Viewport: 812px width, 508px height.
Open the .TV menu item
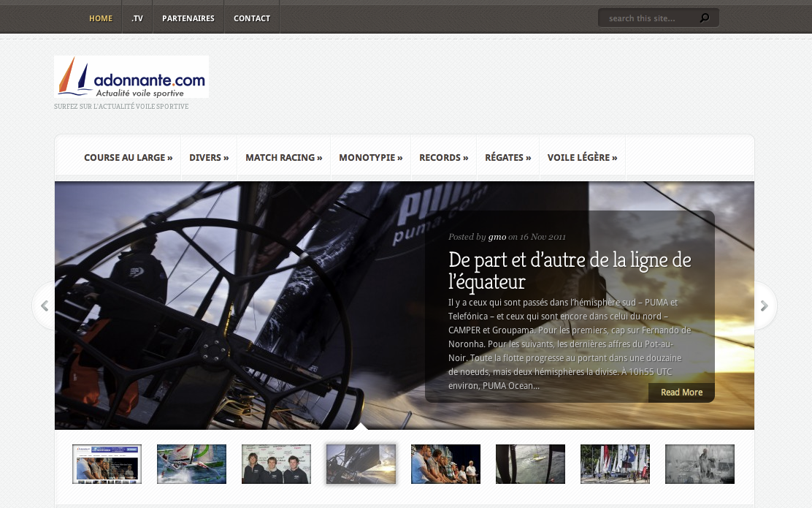[x=137, y=18]
